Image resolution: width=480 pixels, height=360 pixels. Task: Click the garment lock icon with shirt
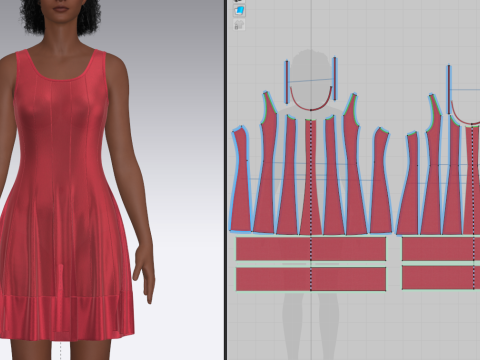239,25
